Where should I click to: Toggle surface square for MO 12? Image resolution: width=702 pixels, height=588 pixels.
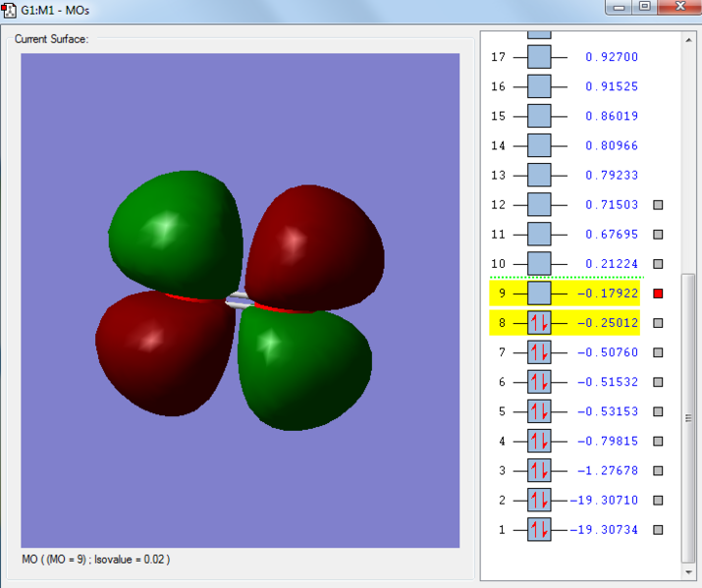click(658, 205)
